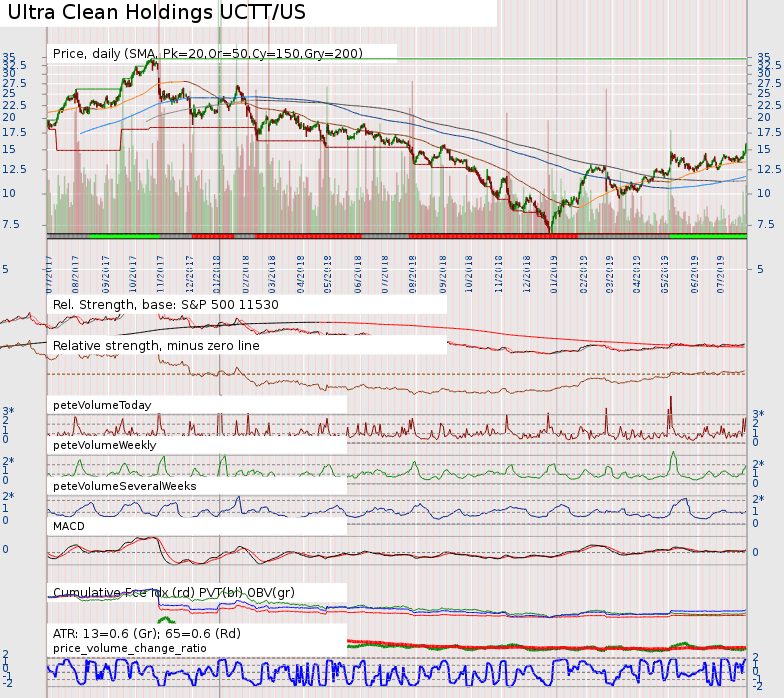The width and height of the screenshot is (784, 698).
Task: Select the price_volume_change_ratio label
Action: (x=130, y=648)
